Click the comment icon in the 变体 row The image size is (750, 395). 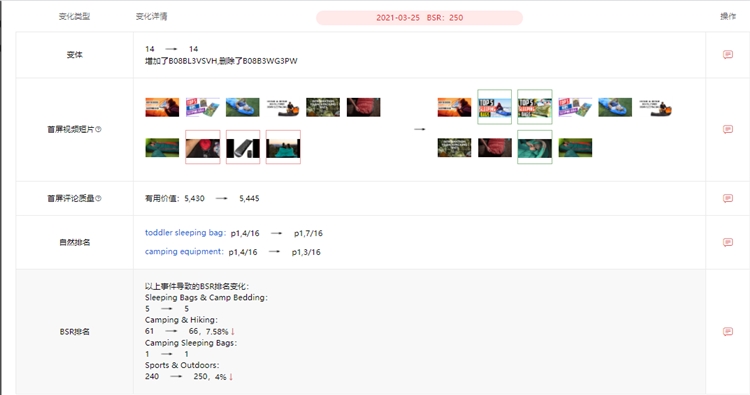[x=728, y=55]
